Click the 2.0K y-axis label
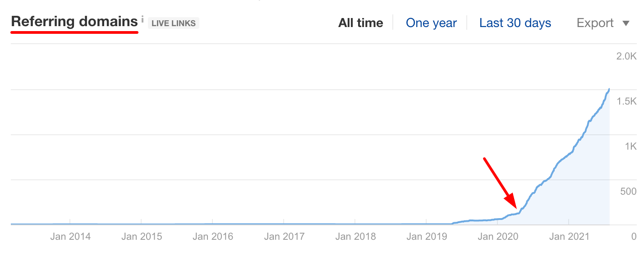Screen dimensions: 644x256 pos(626,56)
